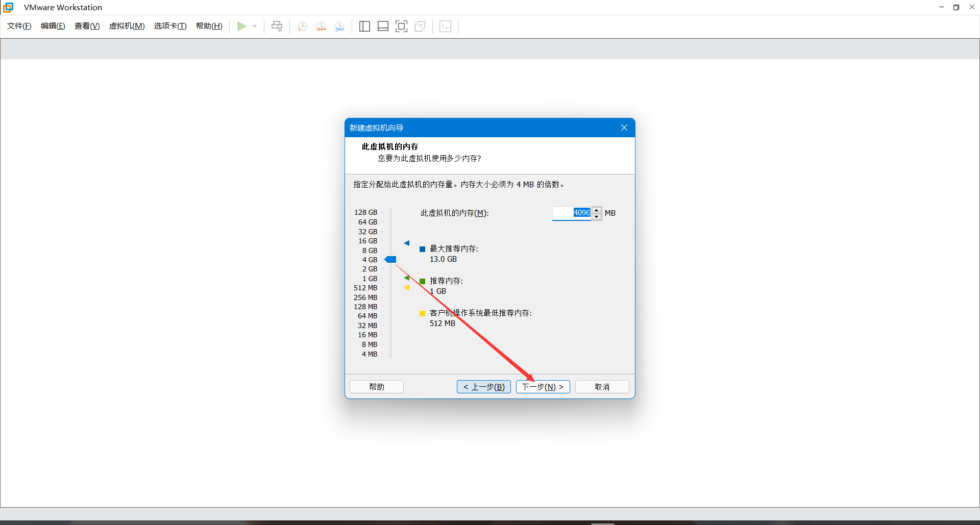
Task: Click the memory size input field
Action: click(x=572, y=213)
